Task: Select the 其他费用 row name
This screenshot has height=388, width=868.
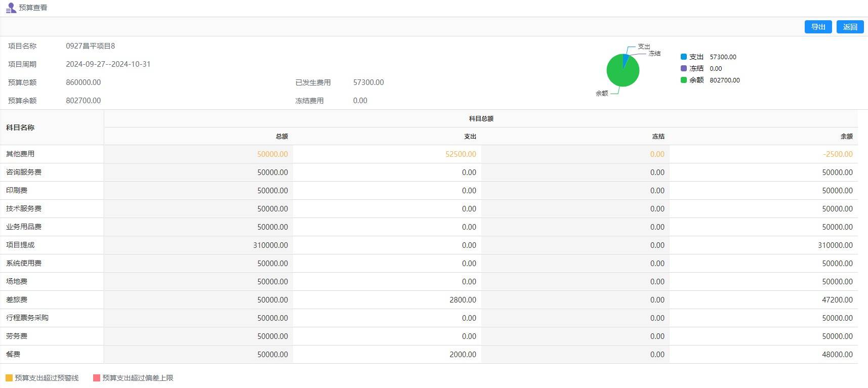Action: (x=20, y=154)
